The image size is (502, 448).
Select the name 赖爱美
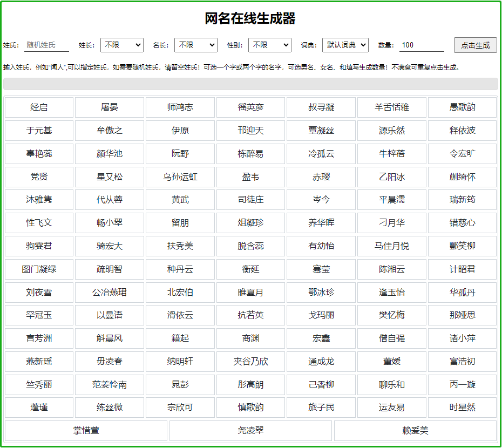(415, 431)
